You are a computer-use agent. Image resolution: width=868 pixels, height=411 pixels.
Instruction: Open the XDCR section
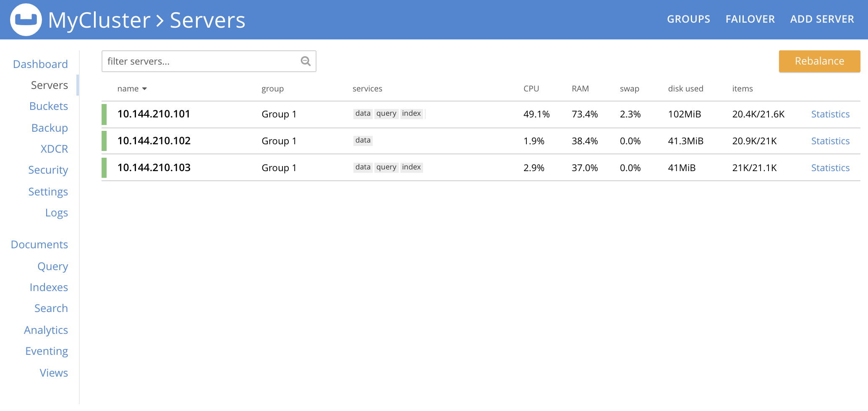(x=54, y=149)
